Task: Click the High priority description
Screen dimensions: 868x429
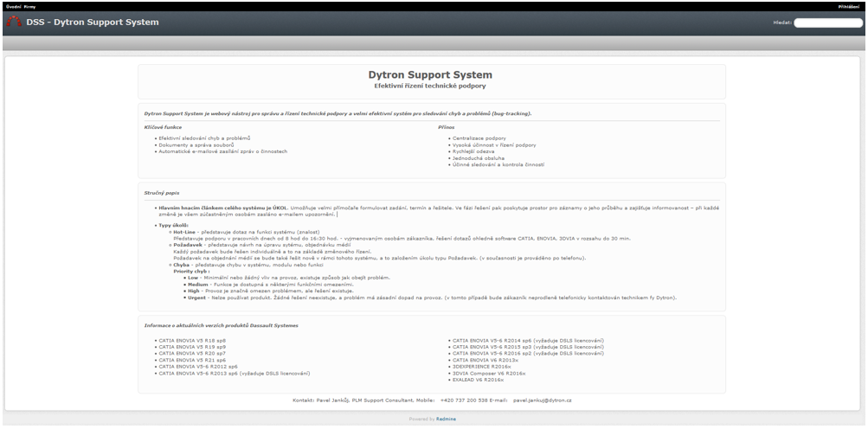Action: [270, 291]
